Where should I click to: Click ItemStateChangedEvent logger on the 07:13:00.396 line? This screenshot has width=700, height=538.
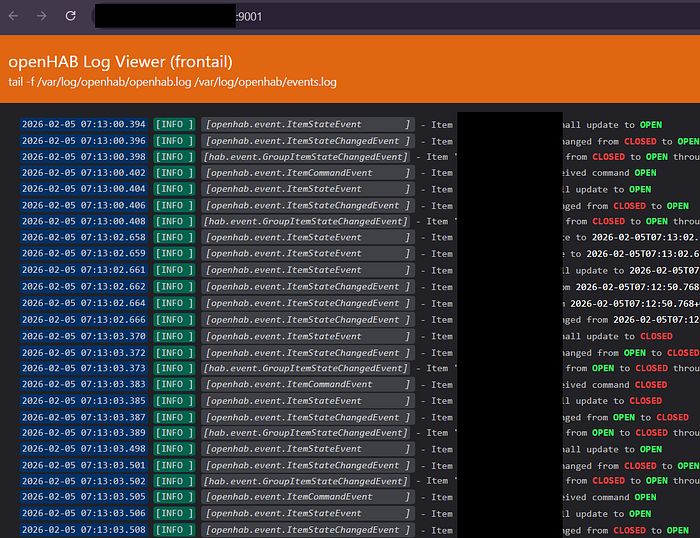pos(308,141)
